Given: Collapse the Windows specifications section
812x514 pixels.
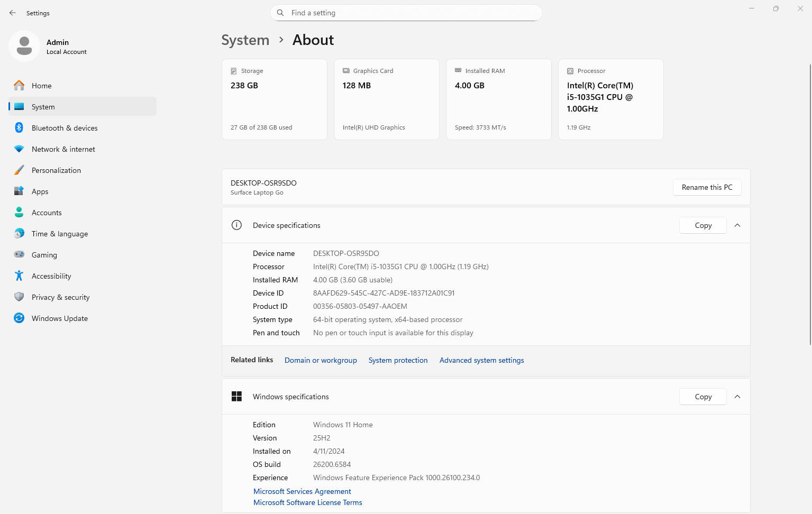Looking at the screenshot, I should (x=737, y=397).
